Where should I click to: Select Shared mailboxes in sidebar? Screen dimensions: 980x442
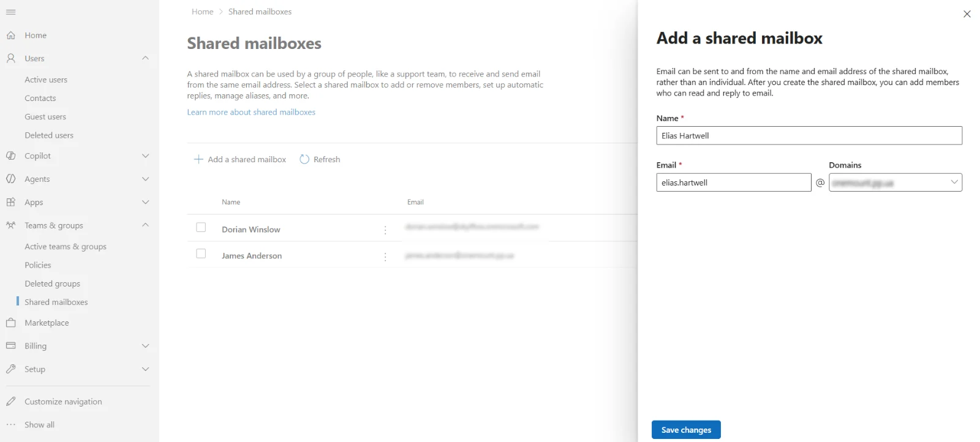click(56, 302)
